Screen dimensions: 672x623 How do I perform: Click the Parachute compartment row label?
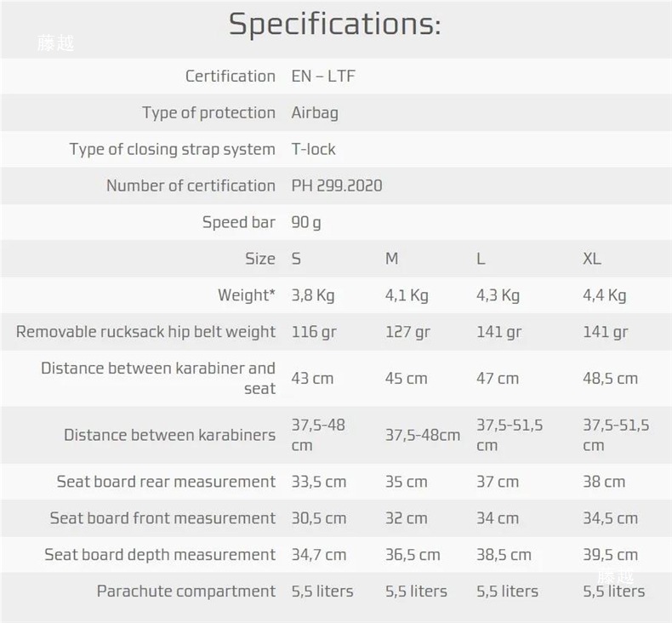coord(186,592)
